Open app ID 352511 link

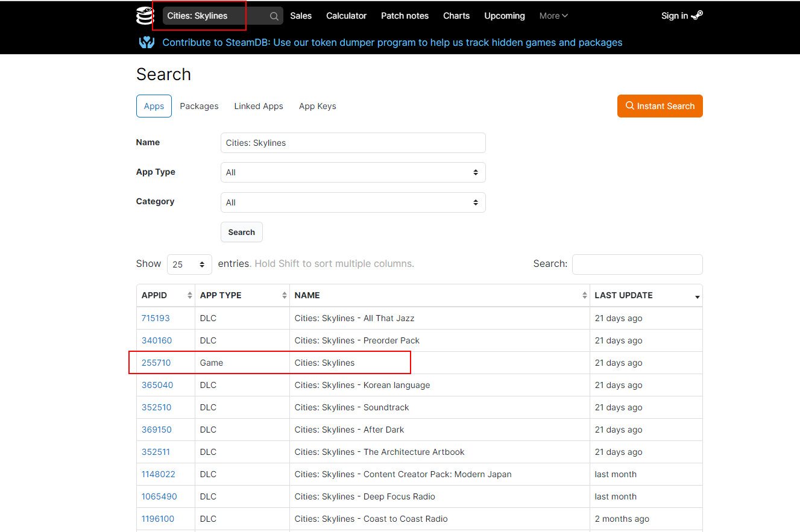(x=156, y=452)
